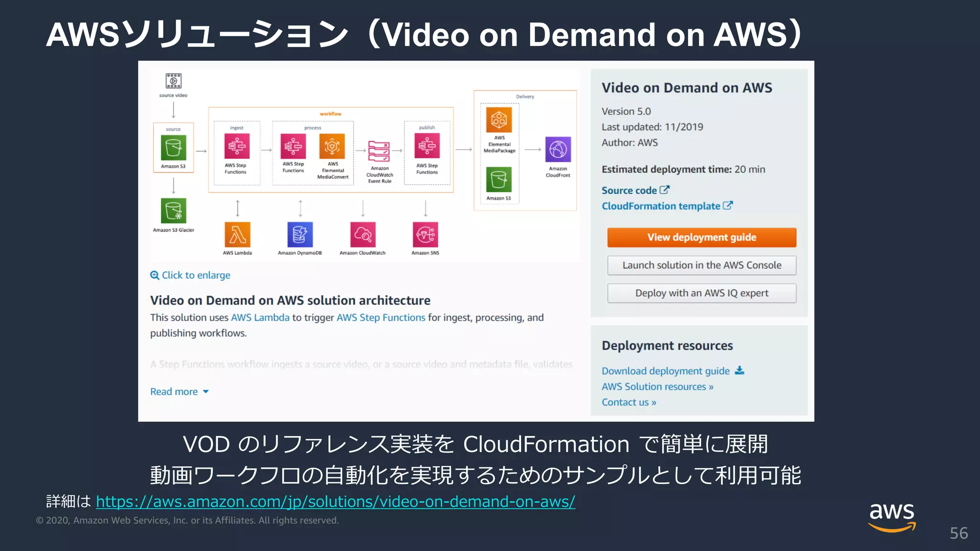Click the View deployment guide button
Screen dimensions: 980x551
coord(702,237)
